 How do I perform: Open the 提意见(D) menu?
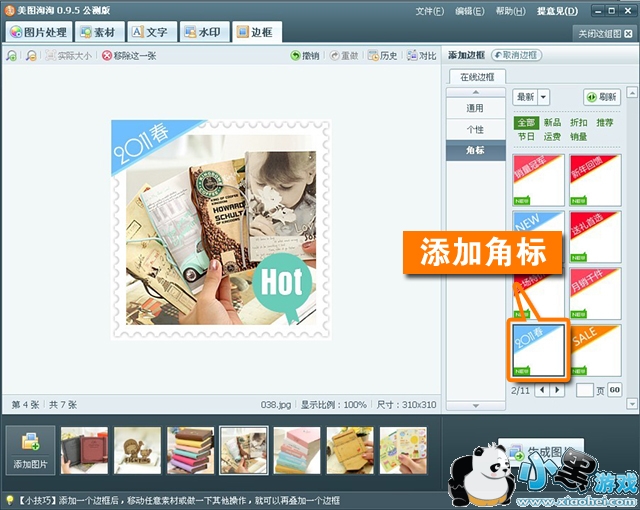pos(557,11)
